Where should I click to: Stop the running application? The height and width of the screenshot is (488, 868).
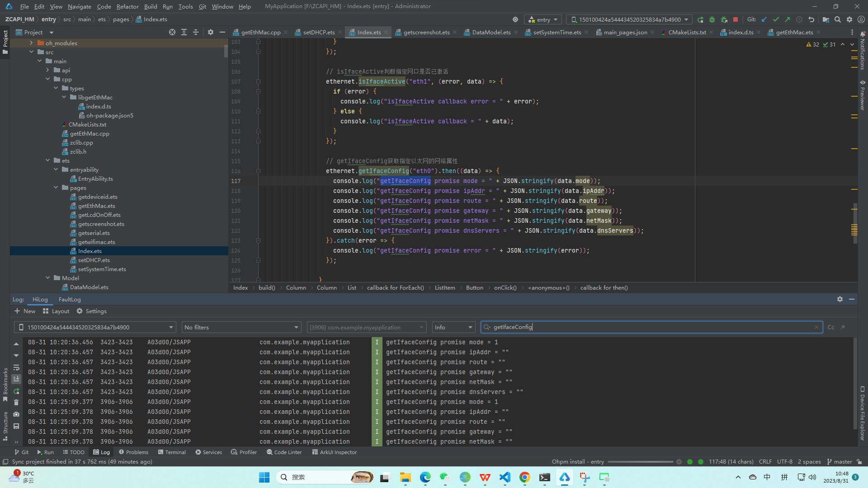click(x=736, y=19)
